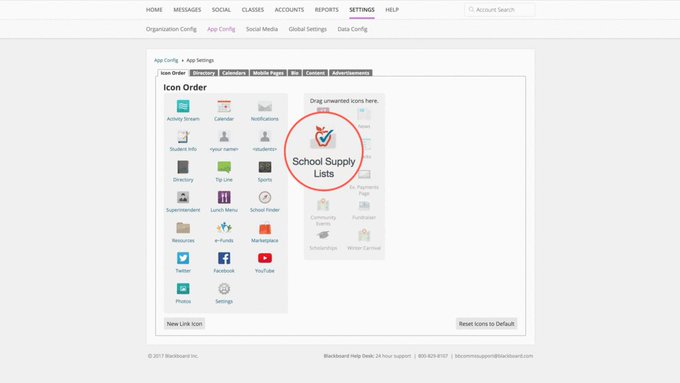
Task: Select the Resources folder icon
Action: (183, 228)
